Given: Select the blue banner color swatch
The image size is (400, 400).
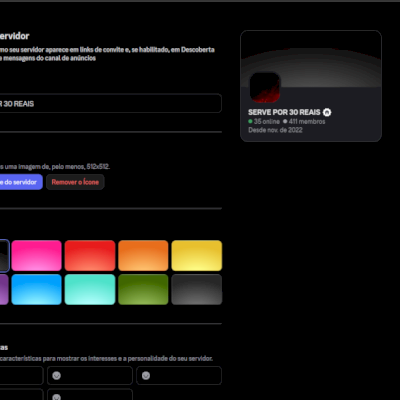Looking at the screenshot, I should pyautogui.click(x=37, y=289).
